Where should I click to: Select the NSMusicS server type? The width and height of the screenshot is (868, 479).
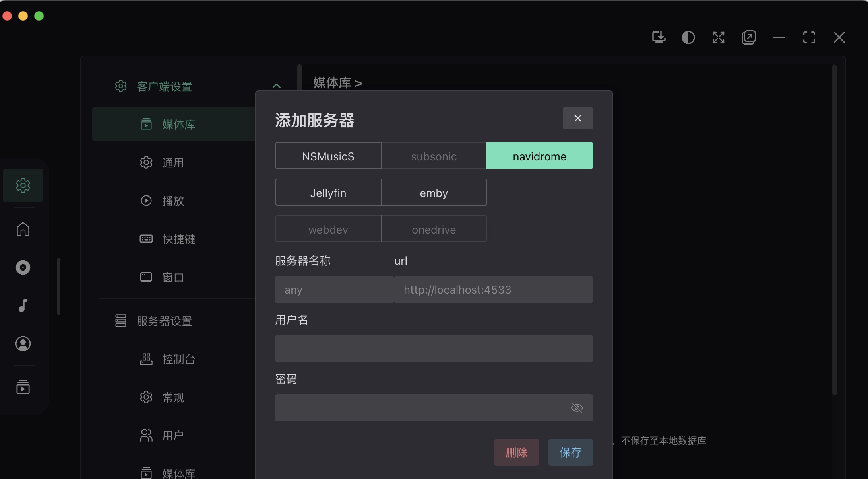pyautogui.click(x=328, y=156)
